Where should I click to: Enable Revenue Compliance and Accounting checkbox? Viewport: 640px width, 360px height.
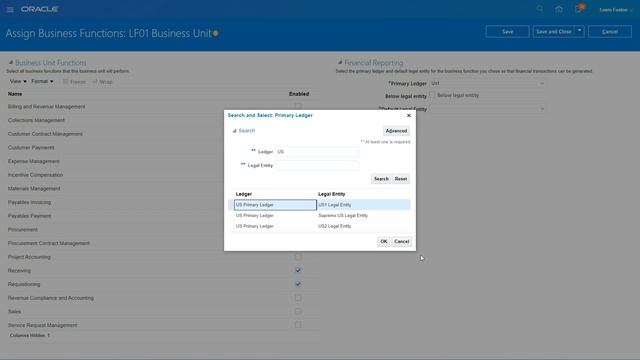tap(298, 298)
